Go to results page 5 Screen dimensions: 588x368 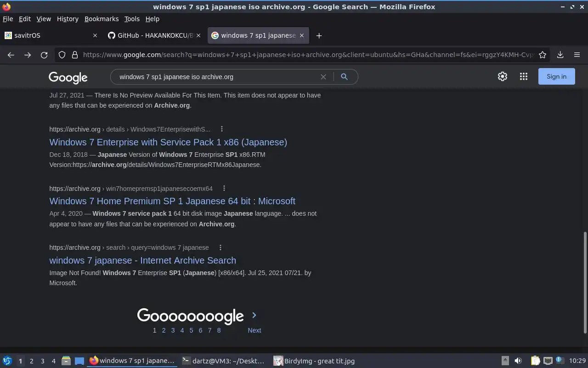point(191,330)
